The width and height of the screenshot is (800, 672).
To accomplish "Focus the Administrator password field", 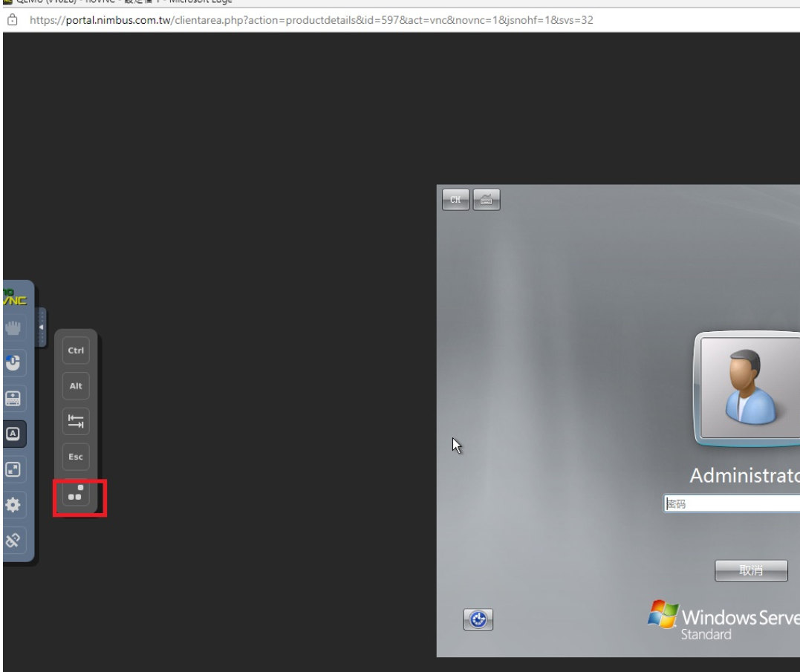I will tap(731, 504).
